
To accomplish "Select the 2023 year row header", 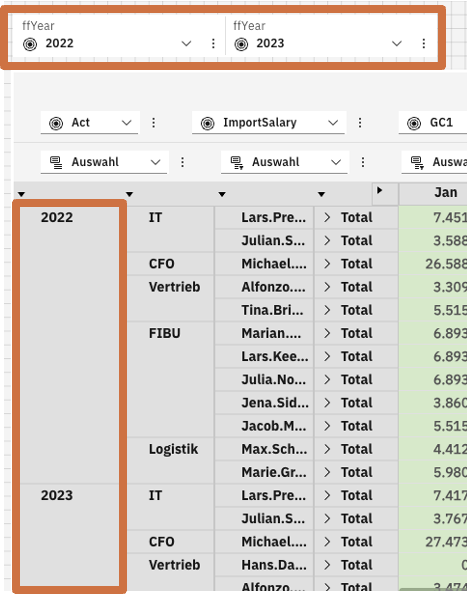I will [57, 496].
